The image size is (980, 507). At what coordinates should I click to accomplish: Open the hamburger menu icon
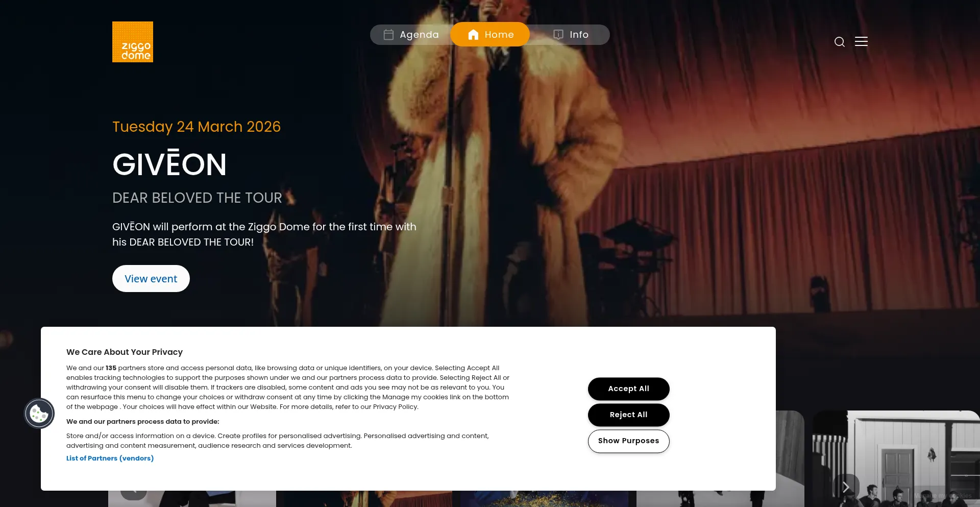861,41
